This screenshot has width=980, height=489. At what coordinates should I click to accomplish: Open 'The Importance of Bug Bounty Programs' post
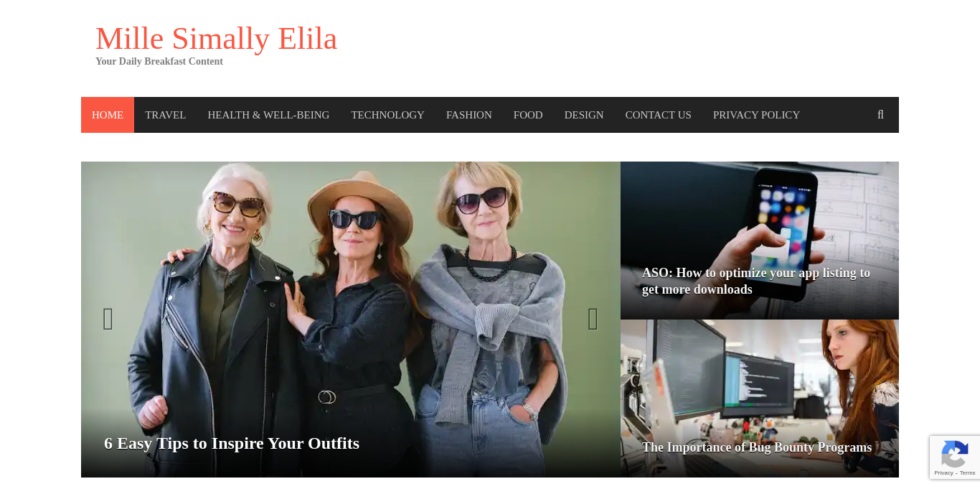click(757, 447)
